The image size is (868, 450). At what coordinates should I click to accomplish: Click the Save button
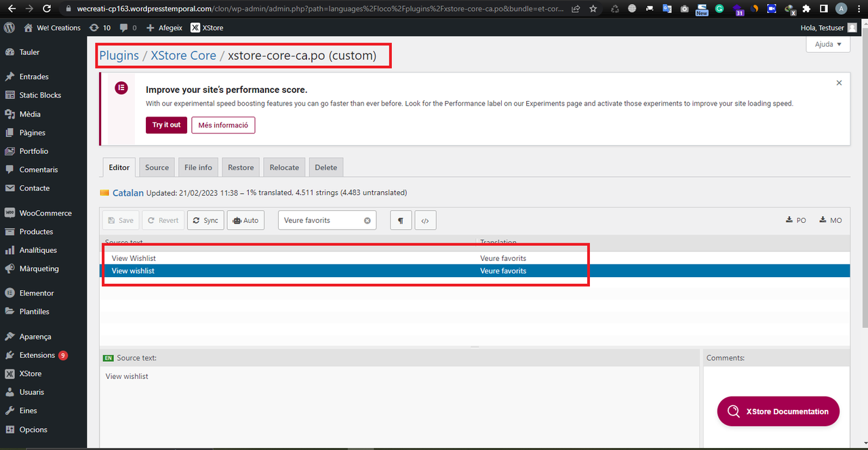coord(121,220)
